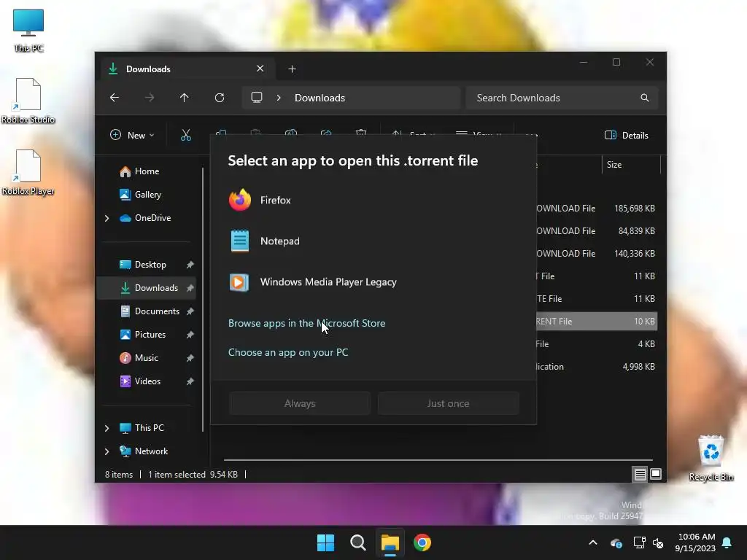
Task: Expand the This PC tree node
Action: pyautogui.click(x=107, y=428)
